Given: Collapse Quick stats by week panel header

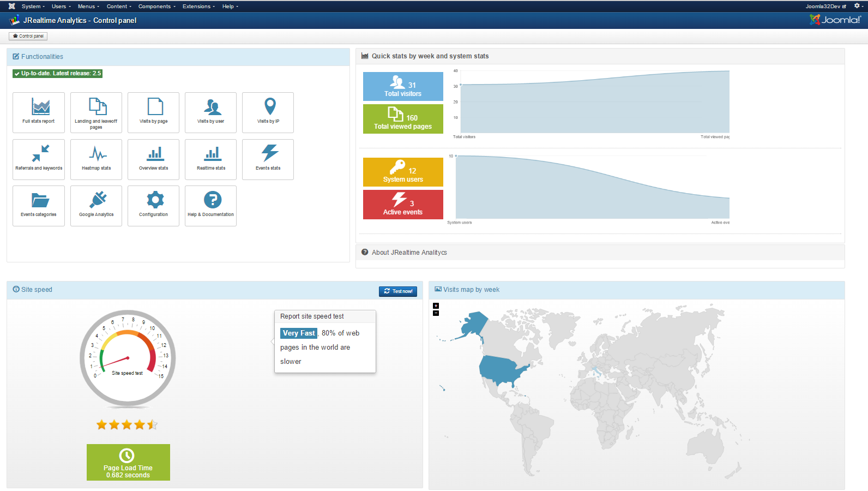Looking at the screenshot, I should (x=600, y=56).
